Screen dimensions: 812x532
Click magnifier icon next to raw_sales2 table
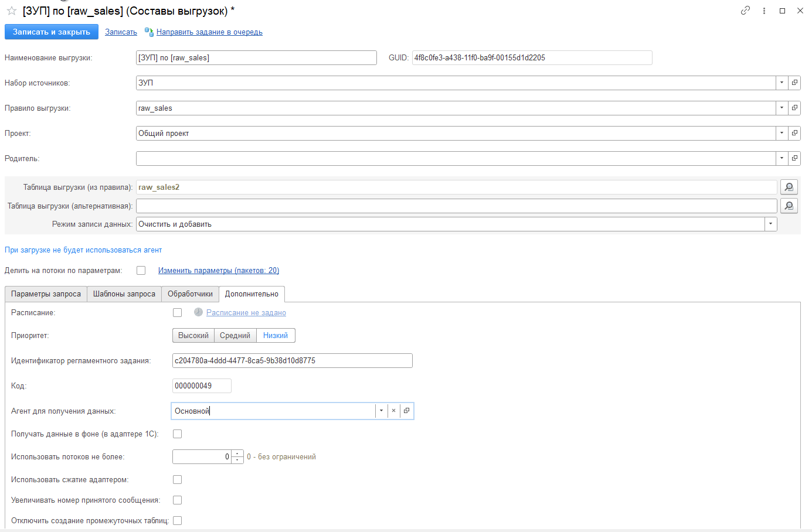pos(789,187)
